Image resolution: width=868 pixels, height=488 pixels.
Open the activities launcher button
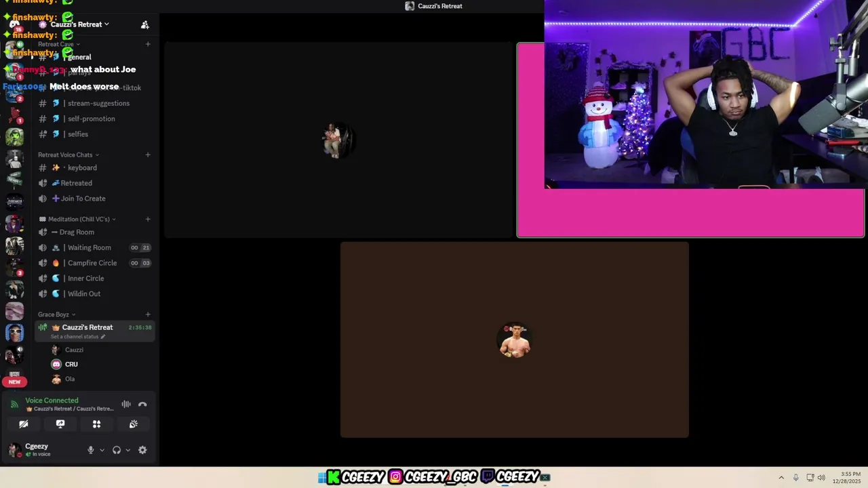click(97, 424)
